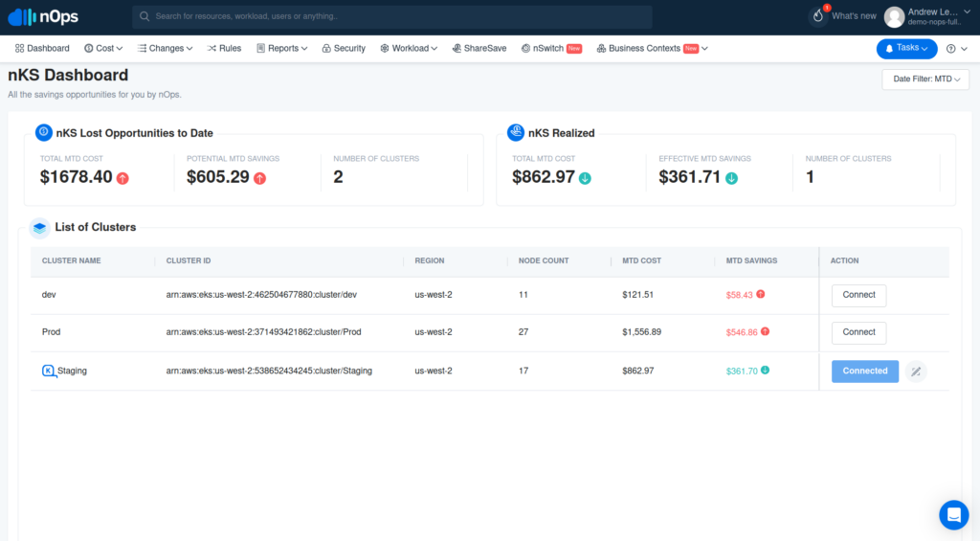
Task: Click the Staging cluster K icon
Action: click(48, 371)
